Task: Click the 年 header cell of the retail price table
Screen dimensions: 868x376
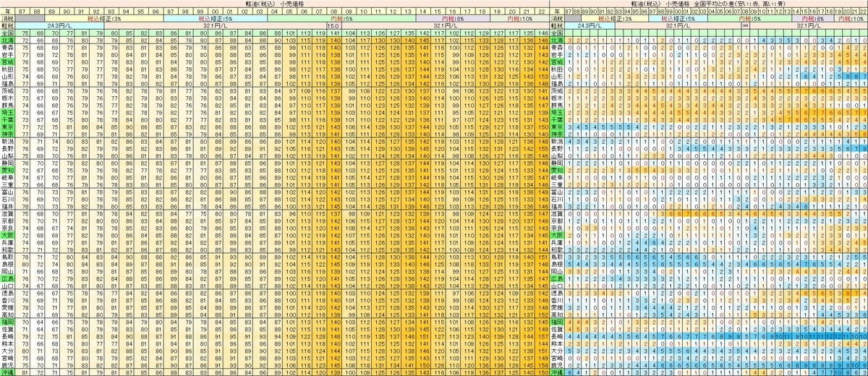Action: [x=8, y=12]
